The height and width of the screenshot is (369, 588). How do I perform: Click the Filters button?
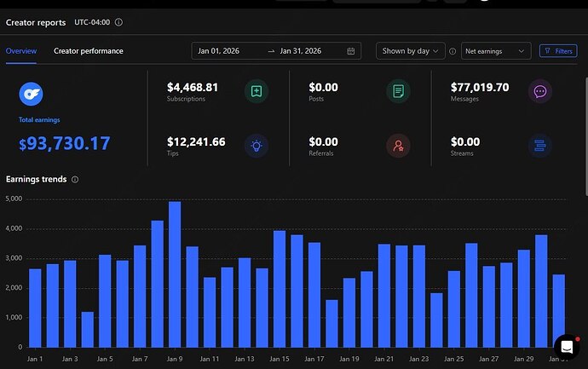pos(558,51)
